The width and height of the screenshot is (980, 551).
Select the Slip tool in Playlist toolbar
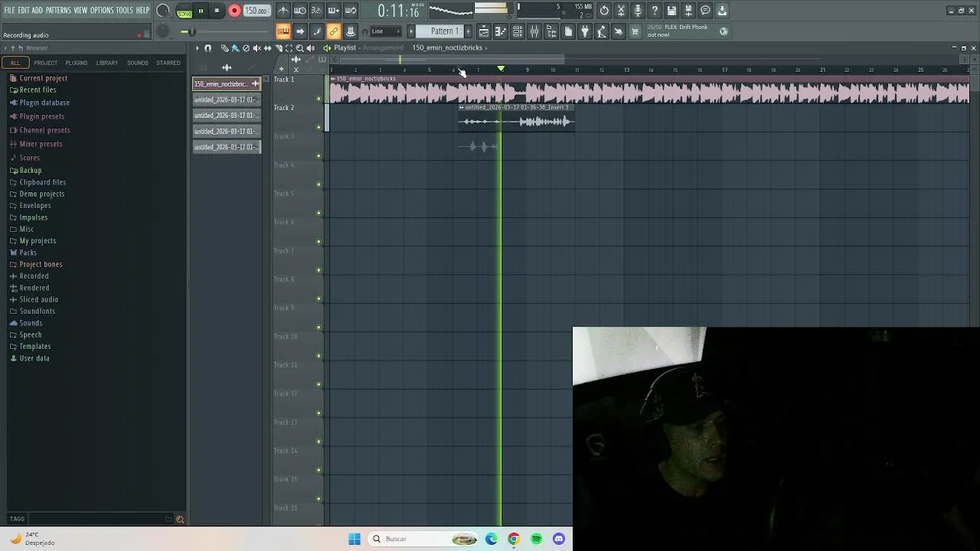tap(267, 48)
